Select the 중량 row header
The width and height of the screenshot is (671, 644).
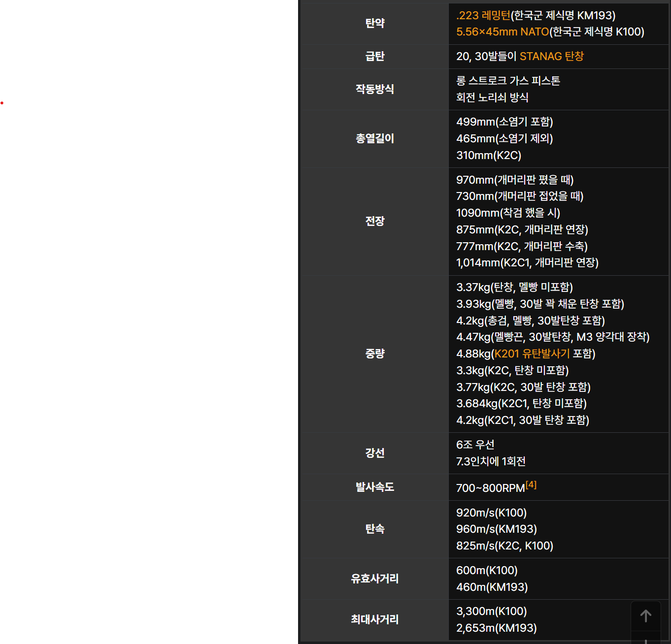click(375, 354)
